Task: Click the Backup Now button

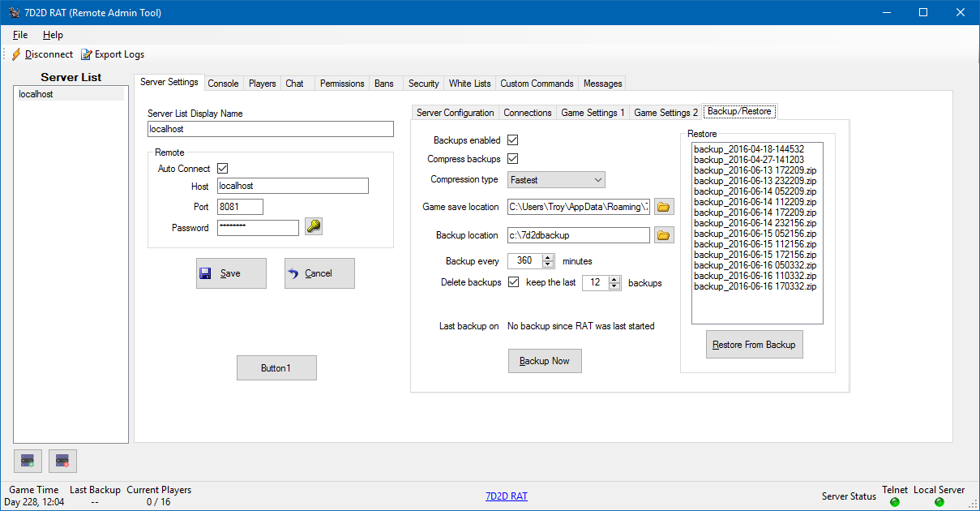Action: (x=544, y=361)
